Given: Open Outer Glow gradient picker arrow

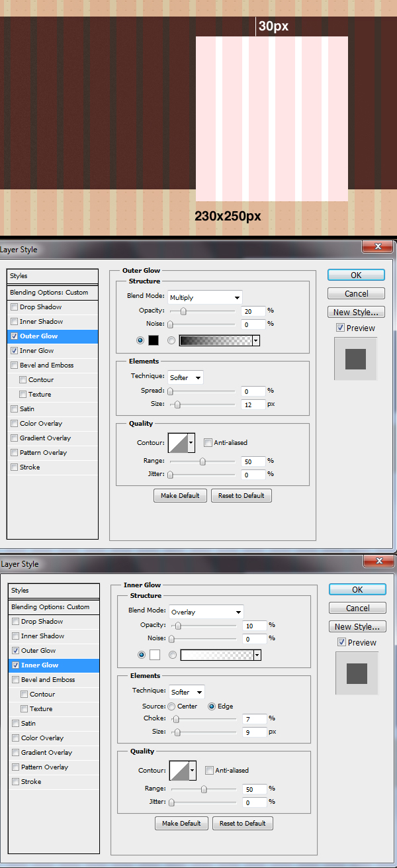Looking at the screenshot, I should (256, 340).
